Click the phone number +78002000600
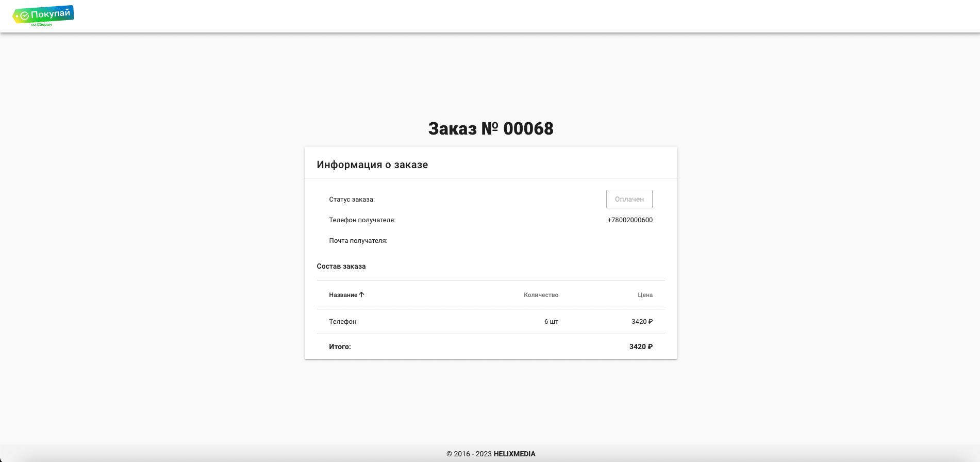 [630, 220]
